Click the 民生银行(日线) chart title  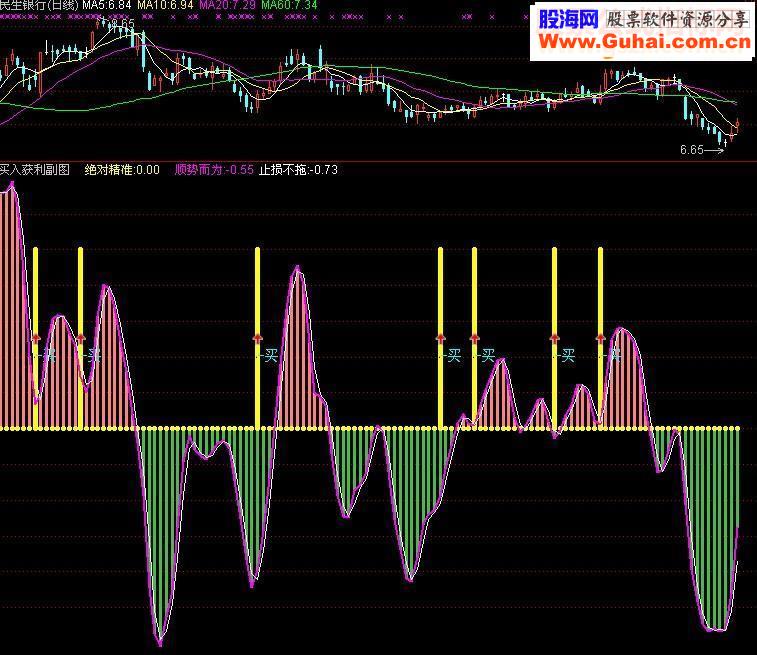[39, 5]
